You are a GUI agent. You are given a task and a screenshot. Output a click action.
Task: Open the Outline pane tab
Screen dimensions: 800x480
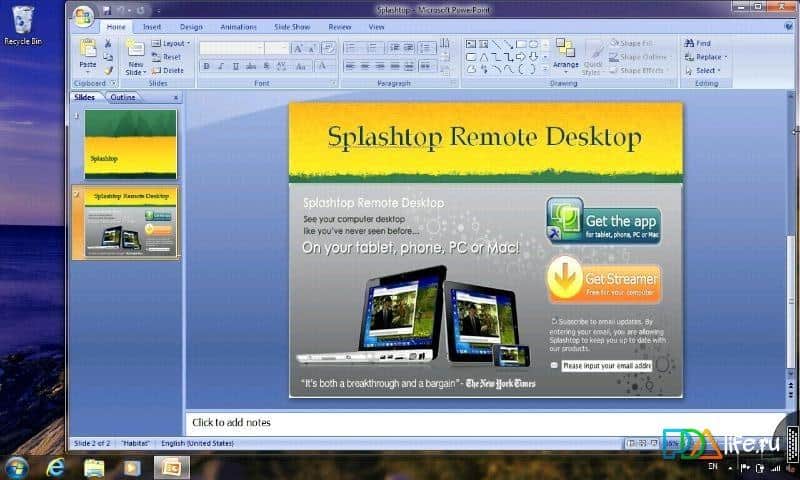pos(123,97)
